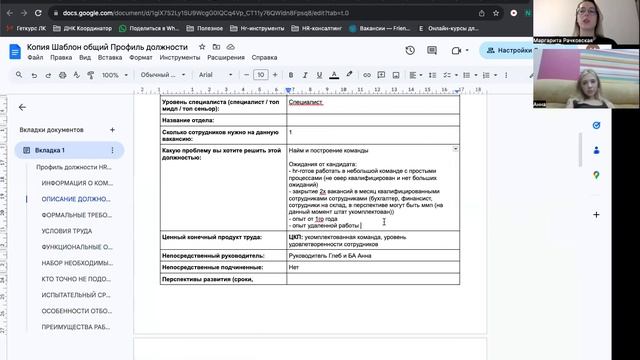This screenshot has height=360, width=640.
Task: Open paragraph style dropdown
Action: tap(162, 75)
